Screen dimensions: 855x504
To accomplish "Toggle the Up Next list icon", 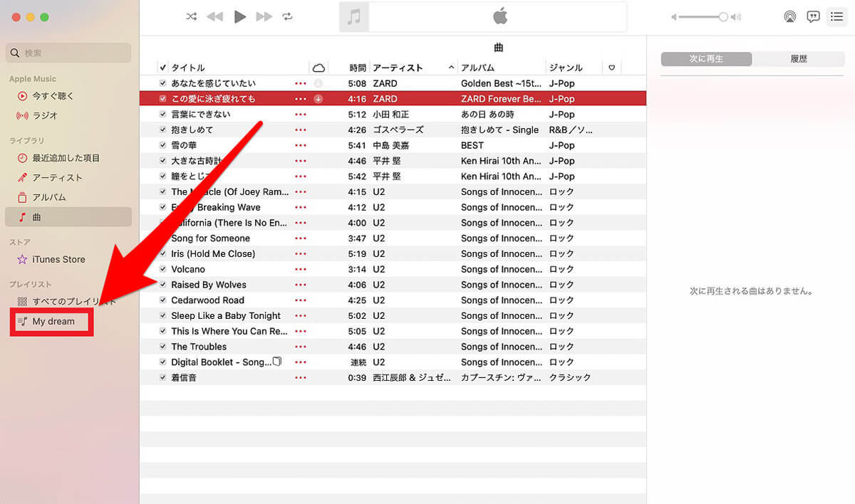I will (836, 16).
